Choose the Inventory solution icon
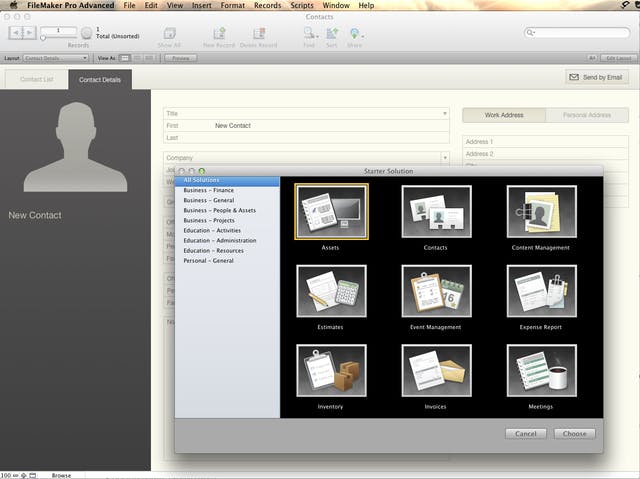 pyautogui.click(x=331, y=370)
